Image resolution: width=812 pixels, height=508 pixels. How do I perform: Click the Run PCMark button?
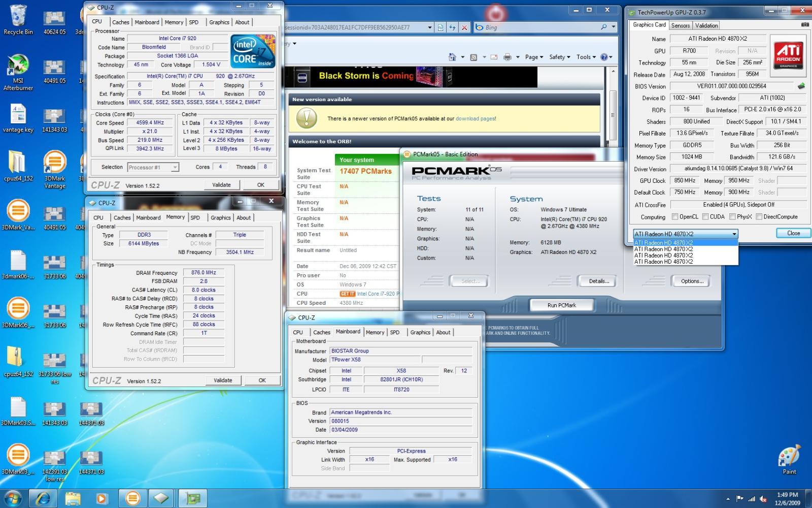[561, 305]
